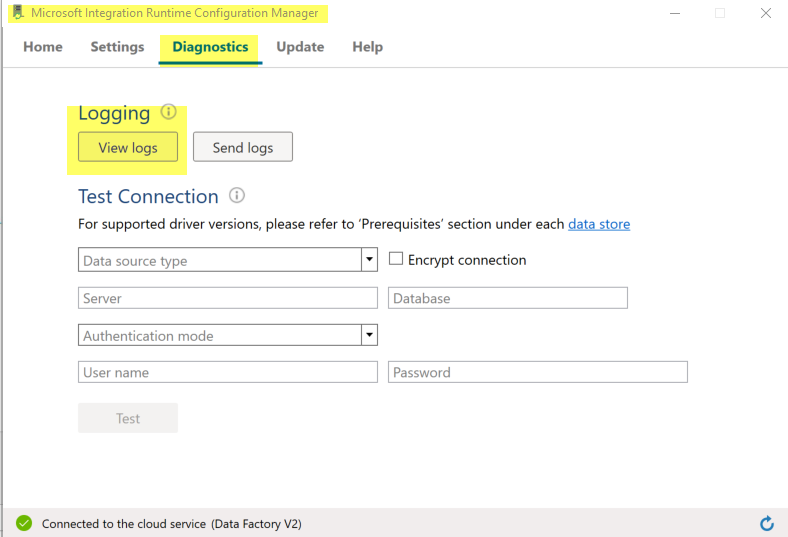Viewport: 788px width, 537px height.
Task: Close the Configuration Manager window
Action: [x=765, y=13]
